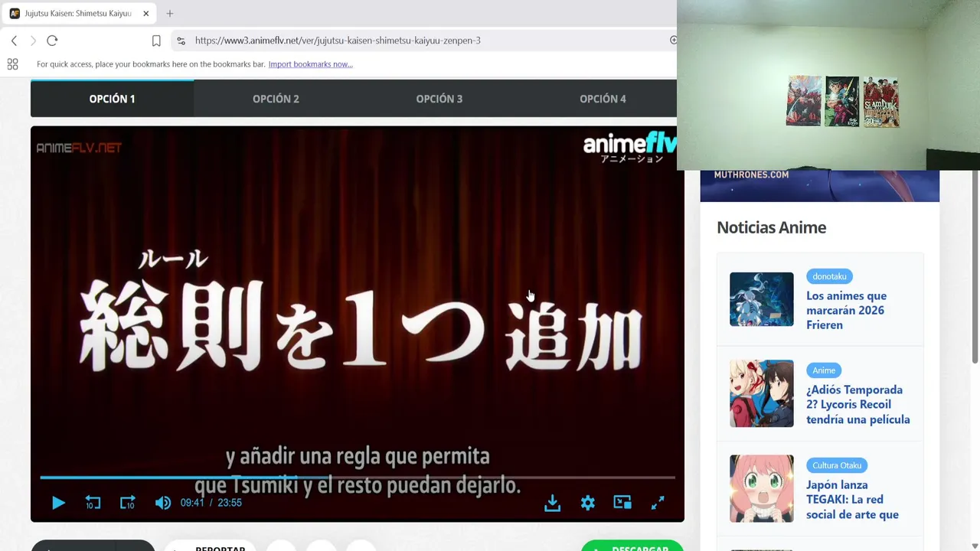Click Import bookmarks now link
980x551 pixels.
tap(310, 64)
